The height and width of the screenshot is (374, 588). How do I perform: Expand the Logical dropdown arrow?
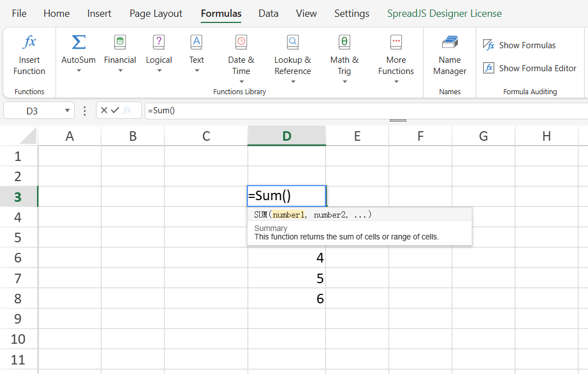coord(159,71)
